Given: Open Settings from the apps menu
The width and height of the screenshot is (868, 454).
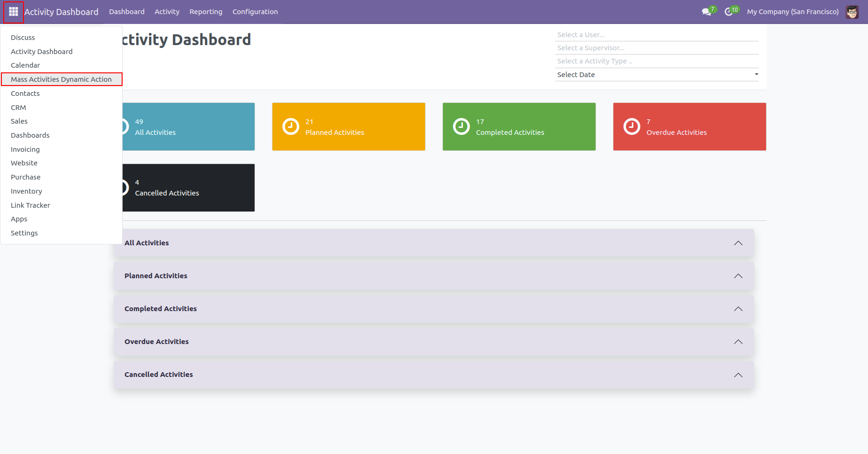Looking at the screenshot, I should pyautogui.click(x=61, y=233).
